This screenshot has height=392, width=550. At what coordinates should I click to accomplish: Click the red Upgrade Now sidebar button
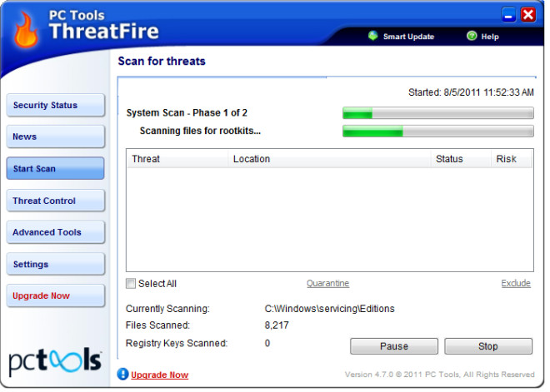[56, 295]
